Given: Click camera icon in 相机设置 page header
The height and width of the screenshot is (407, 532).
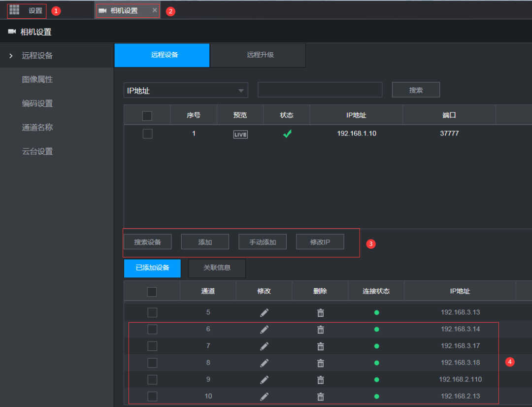Looking at the screenshot, I should [x=12, y=32].
